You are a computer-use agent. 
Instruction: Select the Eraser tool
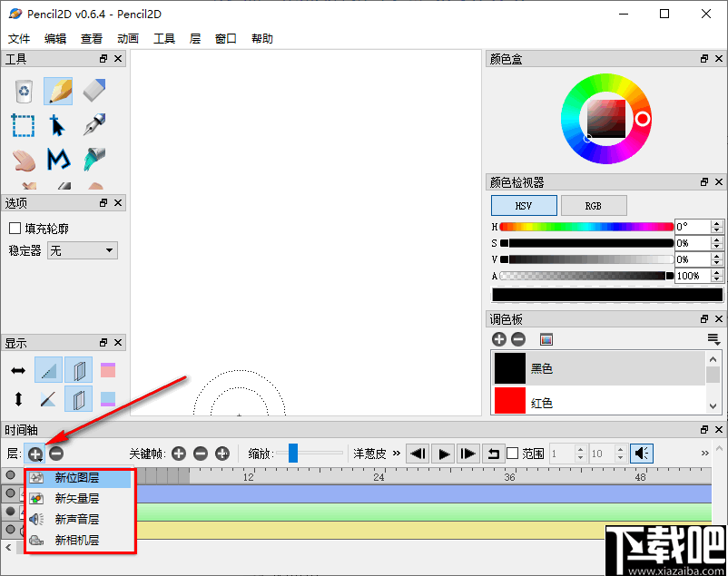93,91
